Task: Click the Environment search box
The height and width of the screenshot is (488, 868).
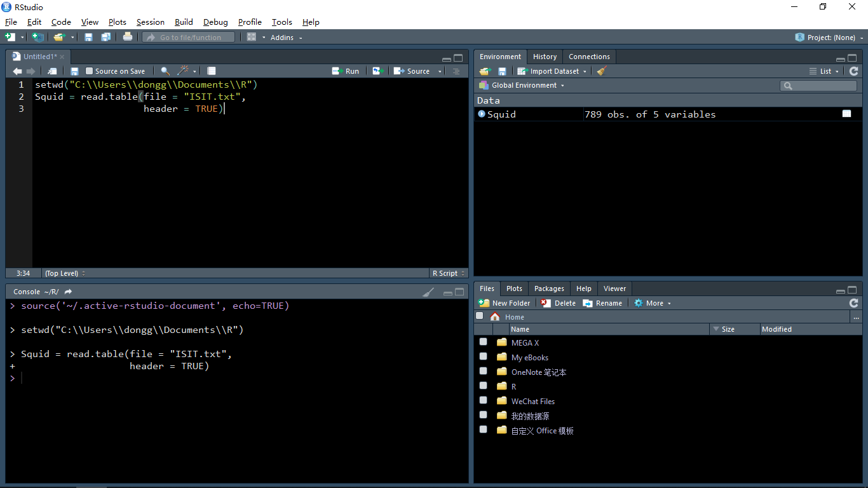Action: coord(818,85)
